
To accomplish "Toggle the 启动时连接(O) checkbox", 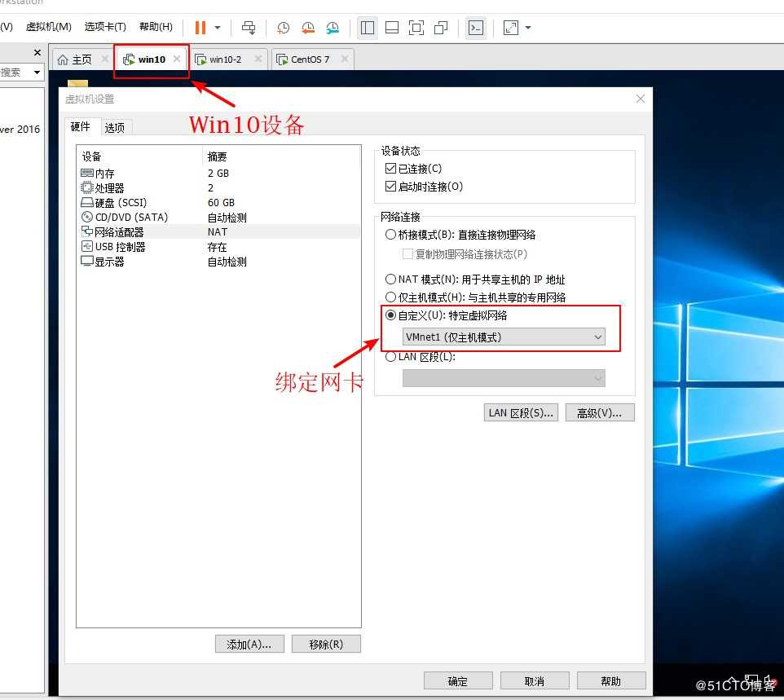I will (390, 187).
